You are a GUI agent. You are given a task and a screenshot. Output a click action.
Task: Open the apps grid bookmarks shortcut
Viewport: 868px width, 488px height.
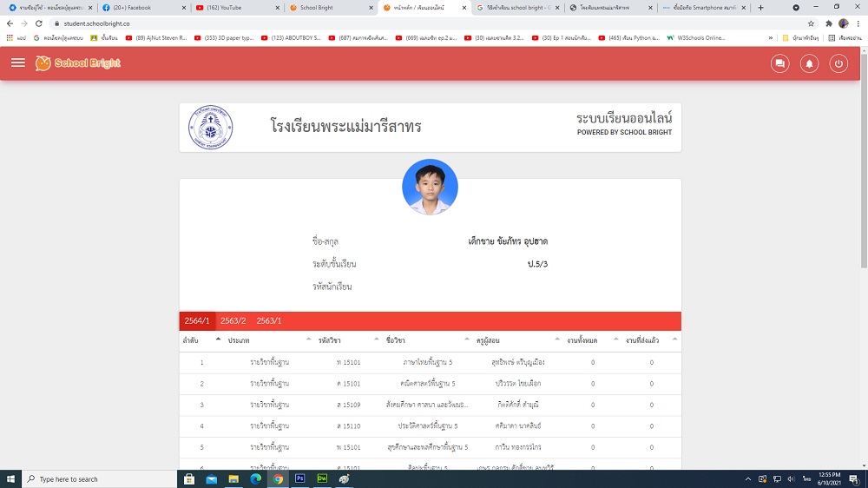[16, 38]
